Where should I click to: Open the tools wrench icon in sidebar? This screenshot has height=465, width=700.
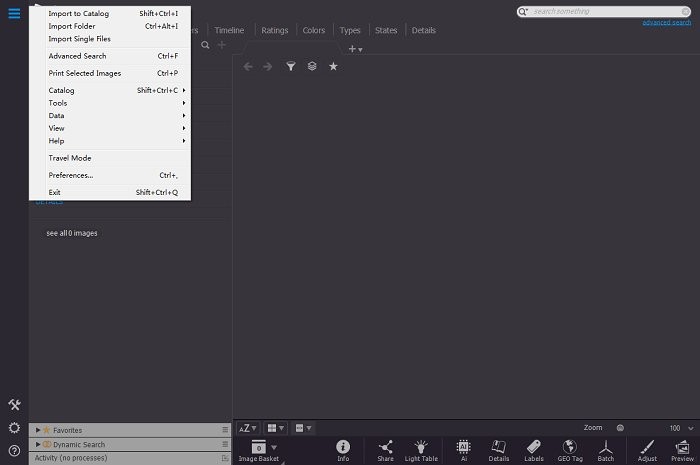[14, 405]
